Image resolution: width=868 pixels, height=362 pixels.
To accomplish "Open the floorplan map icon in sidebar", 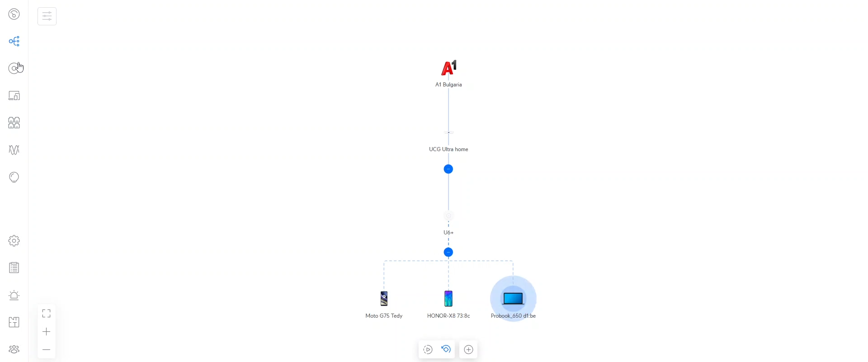I will point(14,322).
